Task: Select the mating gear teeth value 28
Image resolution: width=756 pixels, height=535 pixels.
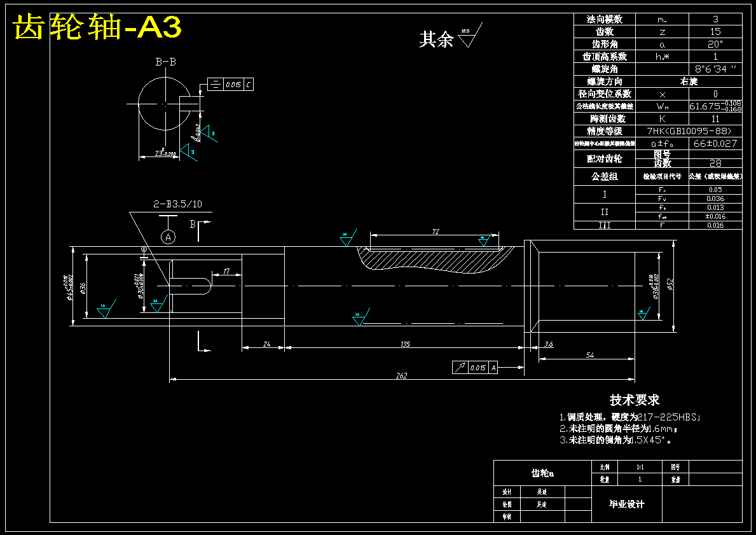Action: 715,163
